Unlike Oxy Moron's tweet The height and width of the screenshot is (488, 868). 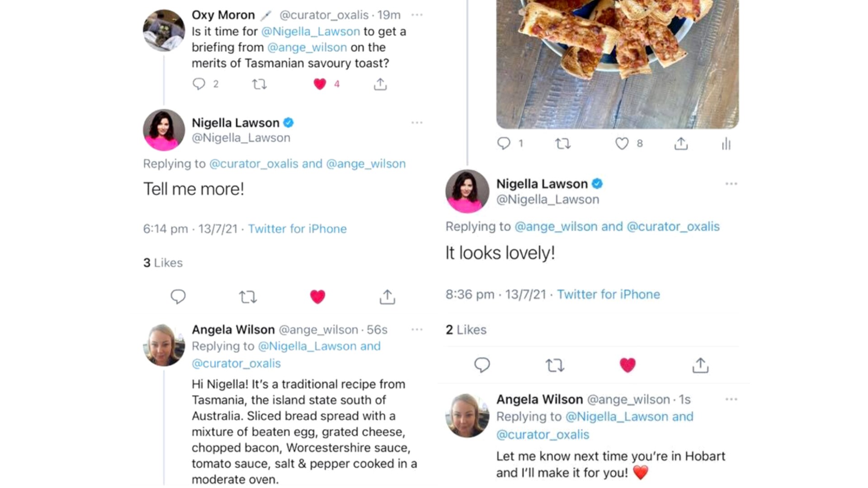coord(320,84)
